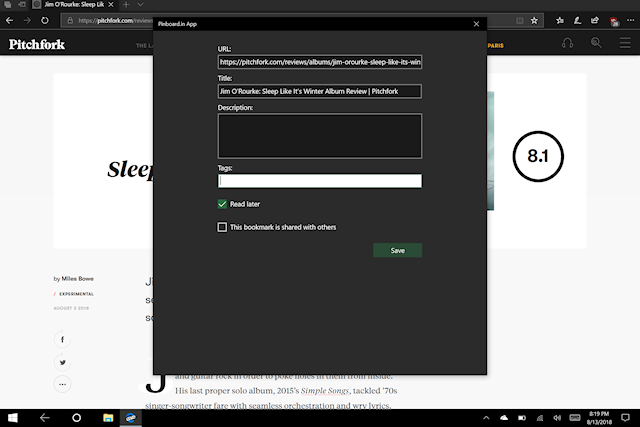Share review on Twitter
Screen dimensions: 640x427
tap(62, 362)
